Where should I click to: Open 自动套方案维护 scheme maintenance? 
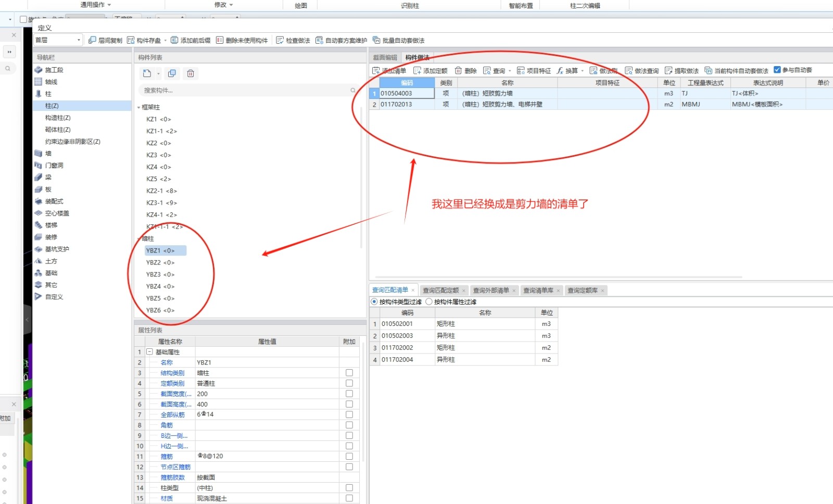[342, 40]
